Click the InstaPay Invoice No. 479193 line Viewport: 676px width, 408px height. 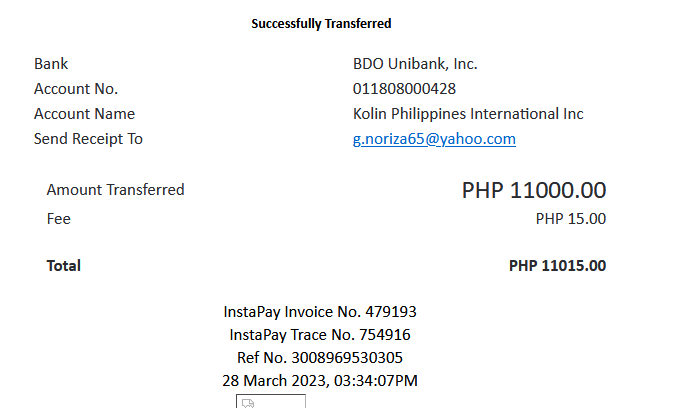pos(320,312)
